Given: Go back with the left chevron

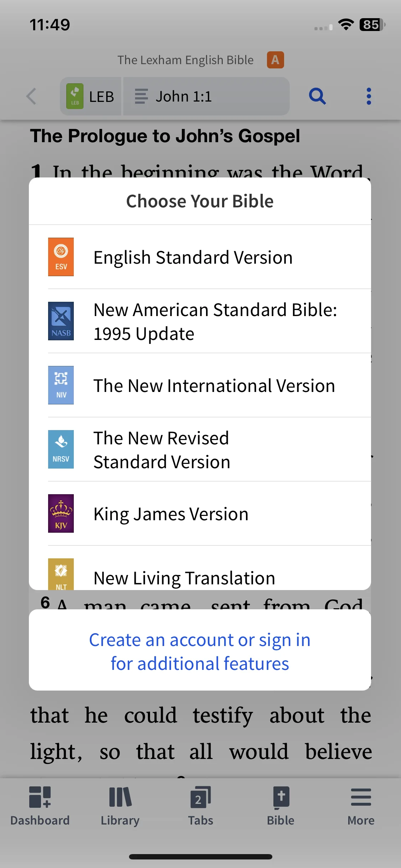Looking at the screenshot, I should click(x=31, y=96).
